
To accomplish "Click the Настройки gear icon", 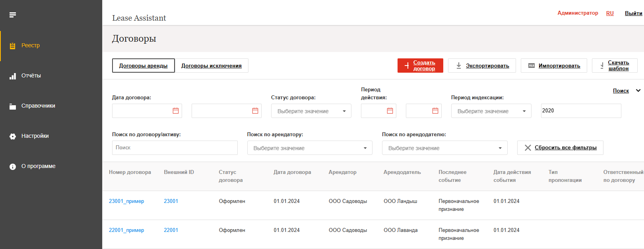I will (x=13, y=136).
